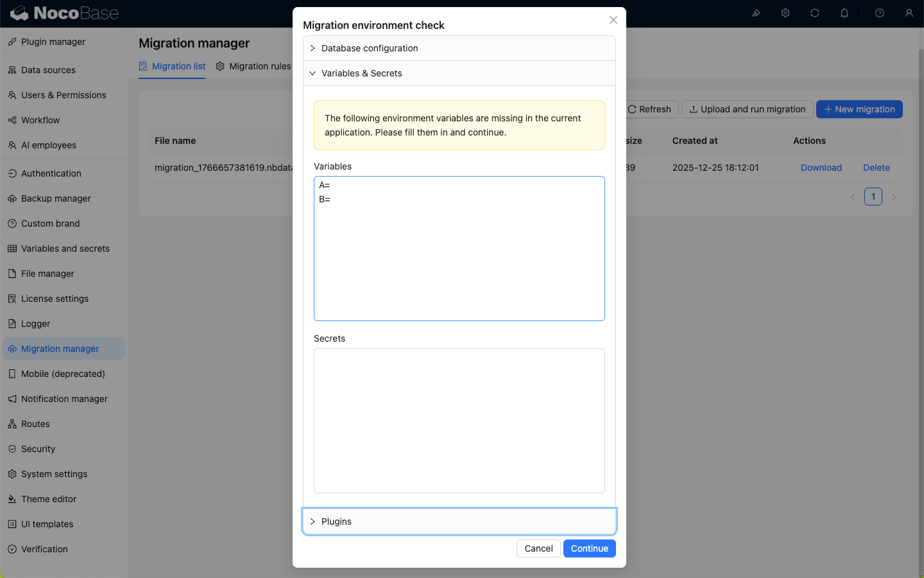
Task: Click the New migration button
Action: pos(859,109)
